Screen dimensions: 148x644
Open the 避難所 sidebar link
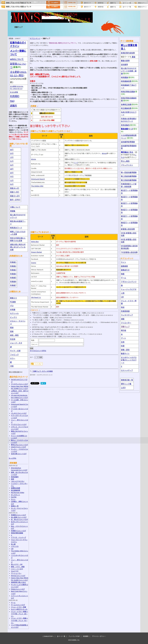click(x=13, y=105)
